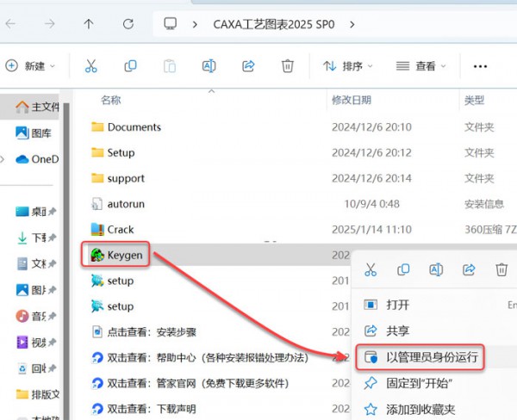Refresh the current folder
Screen dimensions: 517x420
click(128, 24)
